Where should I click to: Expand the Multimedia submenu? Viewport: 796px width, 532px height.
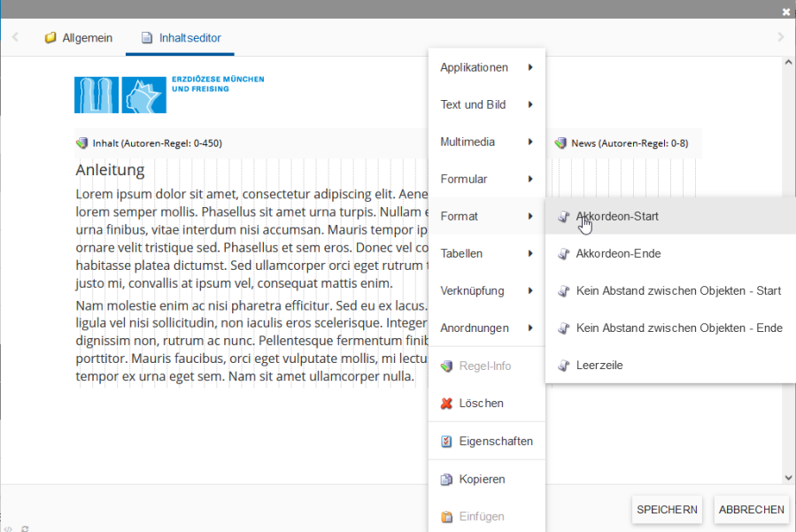[486, 142]
